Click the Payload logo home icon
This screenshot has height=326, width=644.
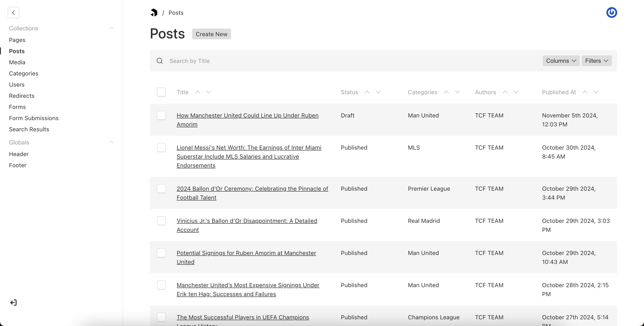[154, 13]
